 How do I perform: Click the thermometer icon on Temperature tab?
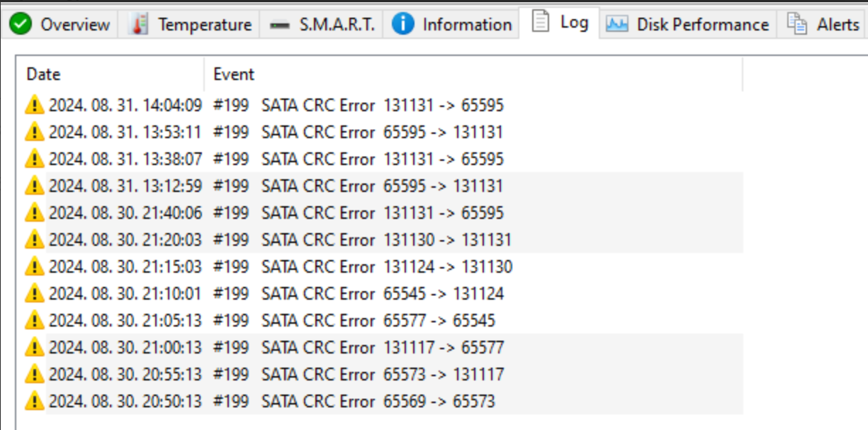(x=140, y=24)
